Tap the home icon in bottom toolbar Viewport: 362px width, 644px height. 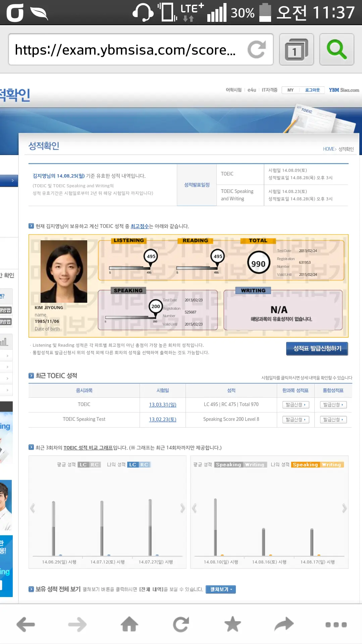click(130, 624)
